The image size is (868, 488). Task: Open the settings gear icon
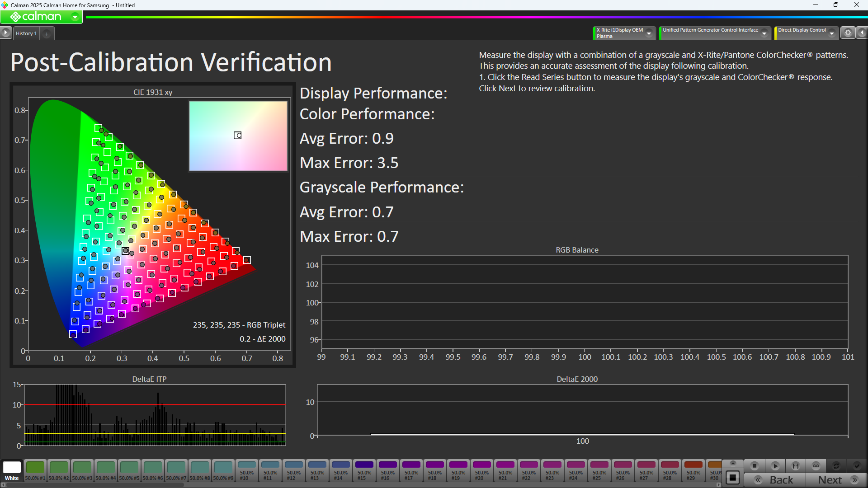848,33
